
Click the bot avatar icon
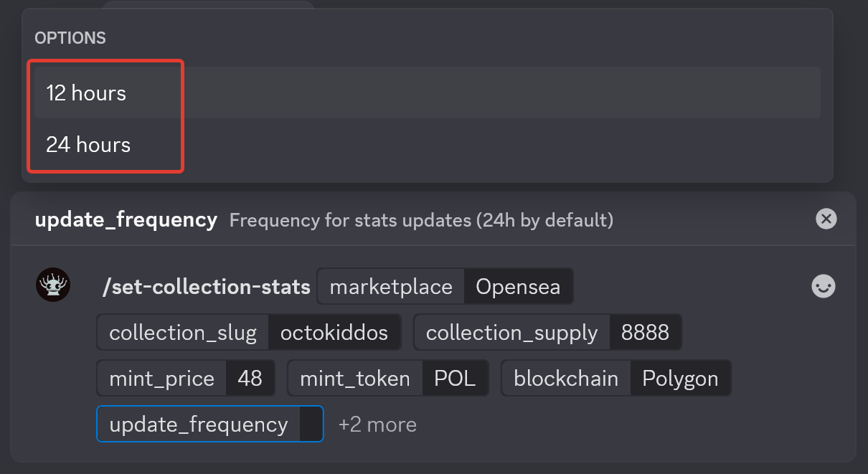click(53, 285)
